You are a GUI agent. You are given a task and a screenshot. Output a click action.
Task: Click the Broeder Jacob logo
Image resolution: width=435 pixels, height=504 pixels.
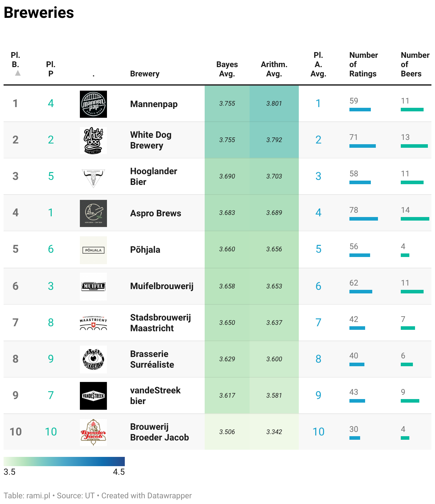(x=93, y=432)
